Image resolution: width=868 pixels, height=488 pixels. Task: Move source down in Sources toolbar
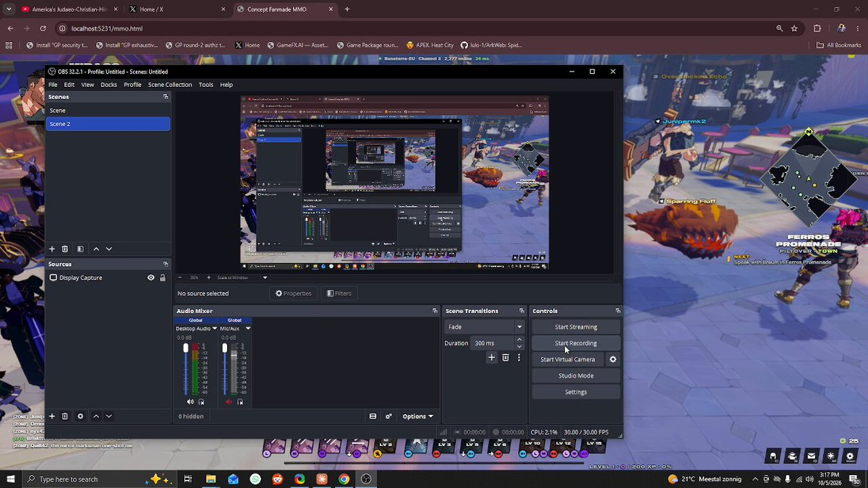[x=109, y=416]
